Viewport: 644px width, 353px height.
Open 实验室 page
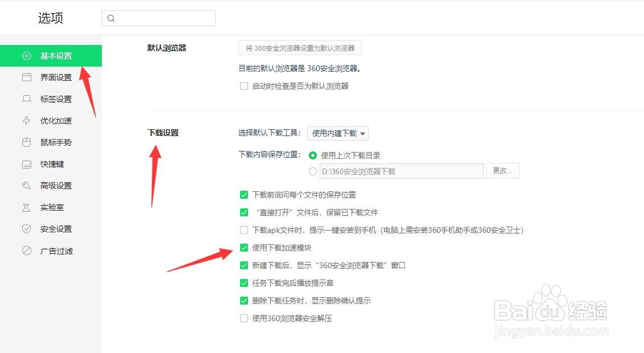(51, 207)
